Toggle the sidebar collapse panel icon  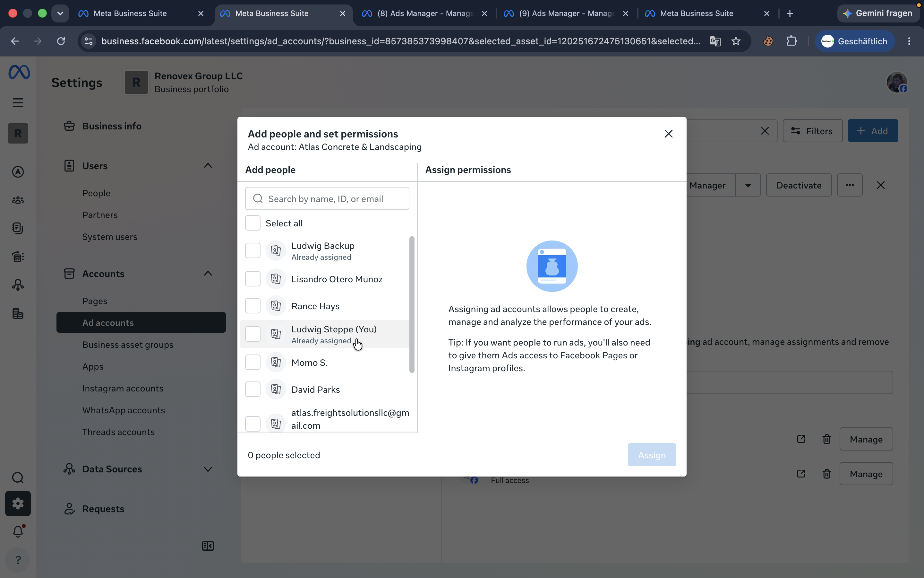coord(208,546)
